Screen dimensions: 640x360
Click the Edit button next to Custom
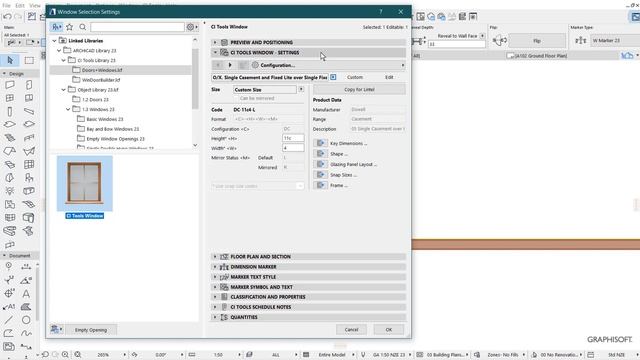click(x=389, y=77)
